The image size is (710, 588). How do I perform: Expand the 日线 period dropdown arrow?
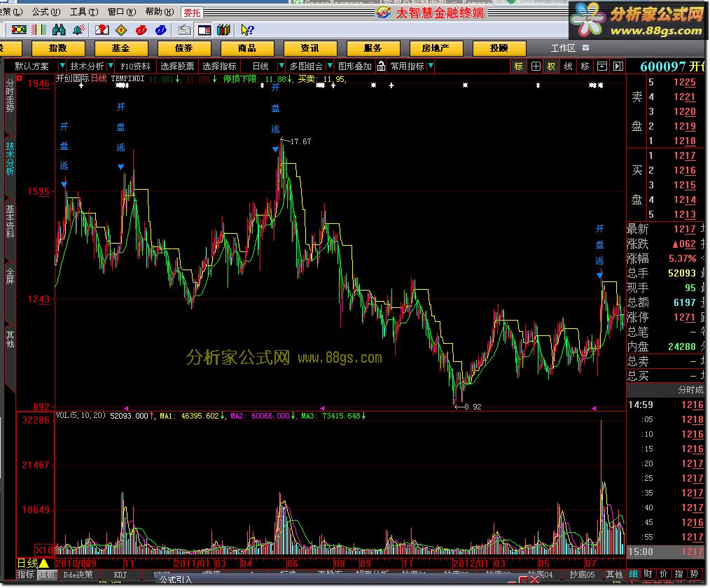281,66
